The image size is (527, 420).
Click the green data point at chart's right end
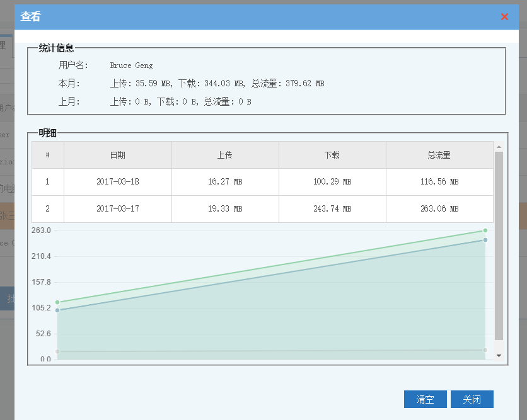pos(485,230)
